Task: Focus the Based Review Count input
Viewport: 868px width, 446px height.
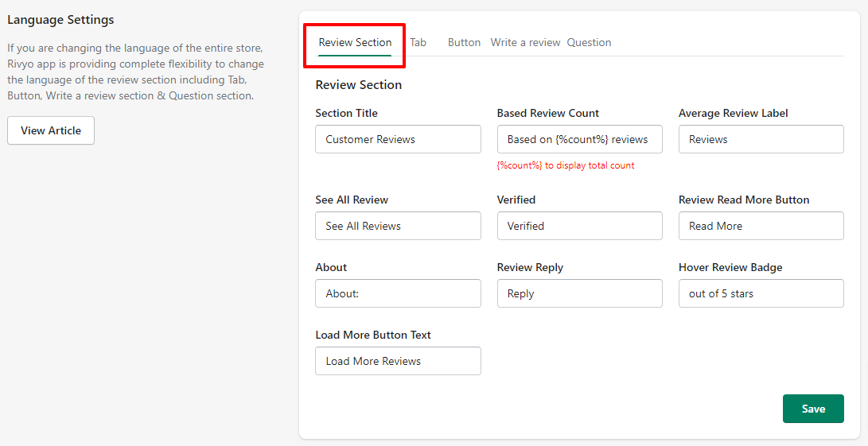Action: pos(579,139)
